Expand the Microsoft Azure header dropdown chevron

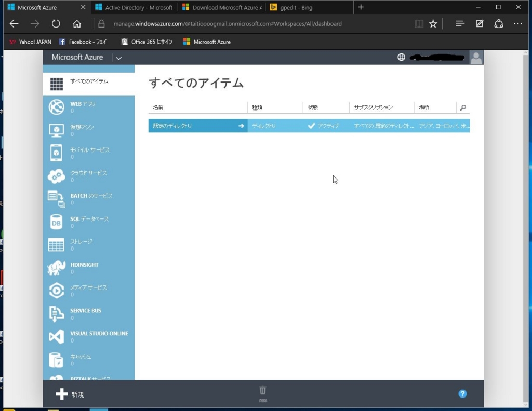click(118, 58)
